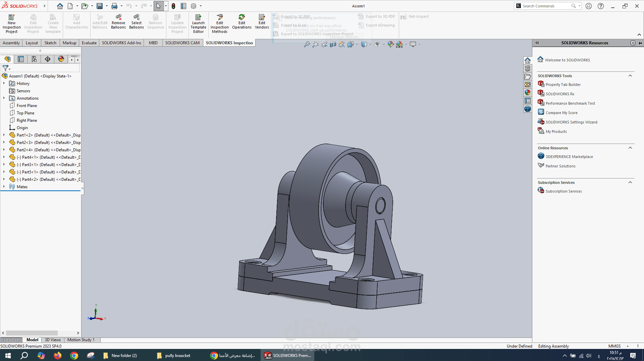644x361 pixels.
Task: Open the Hide/Show Items dropdown arrow
Action: click(384, 44)
